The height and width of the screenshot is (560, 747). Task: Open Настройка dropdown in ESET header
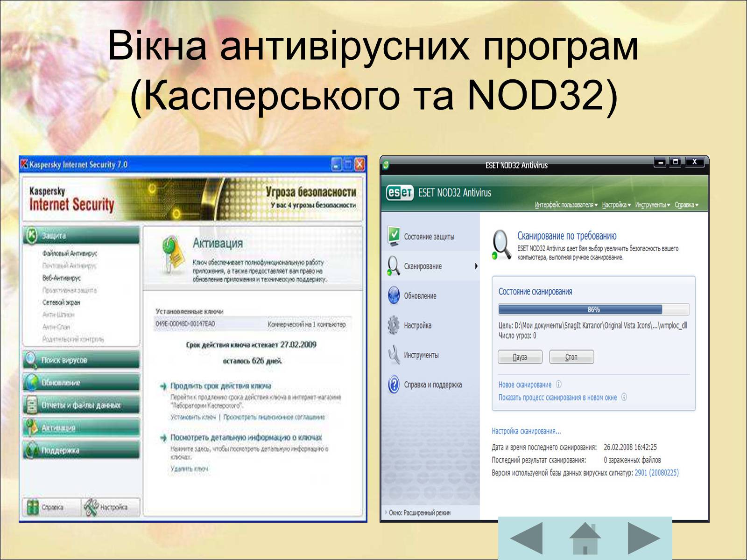point(616,205)
